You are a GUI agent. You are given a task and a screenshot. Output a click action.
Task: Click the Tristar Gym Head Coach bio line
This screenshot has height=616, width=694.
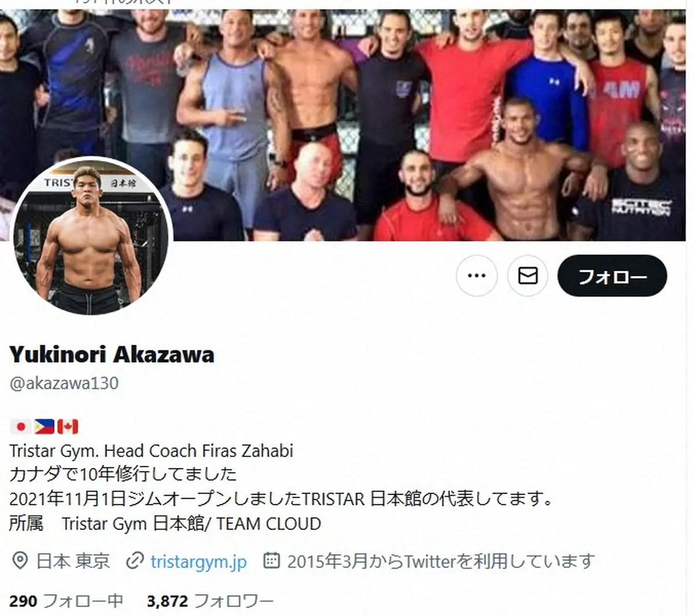point(152,451)
